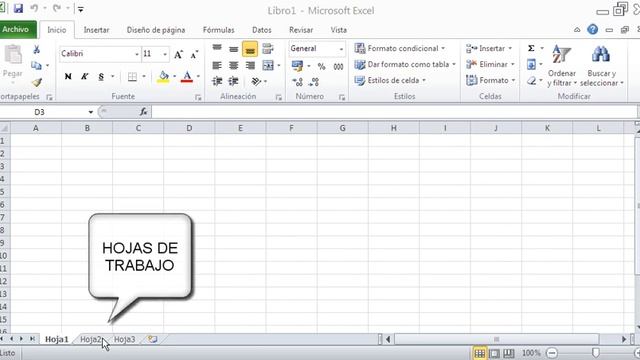Cut selection with the scissors icon
Screen dimensions: 640x360
click(36, 49)
